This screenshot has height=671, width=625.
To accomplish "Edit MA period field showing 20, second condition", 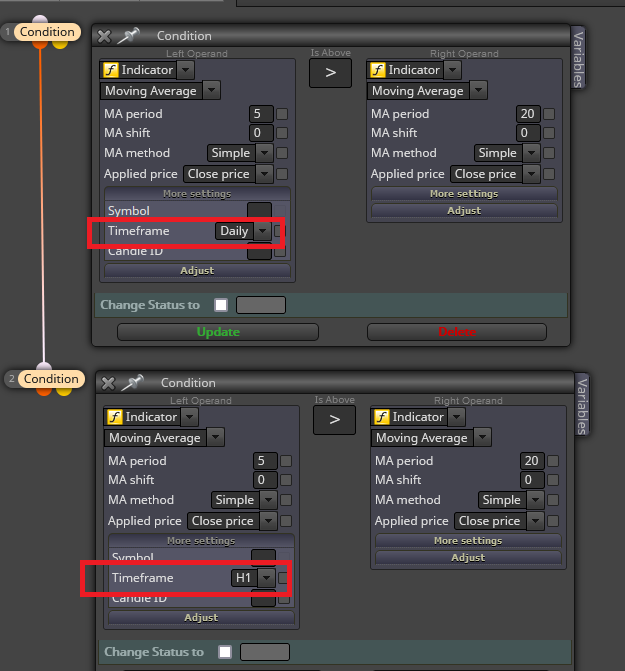I will (x=532, y=461).
